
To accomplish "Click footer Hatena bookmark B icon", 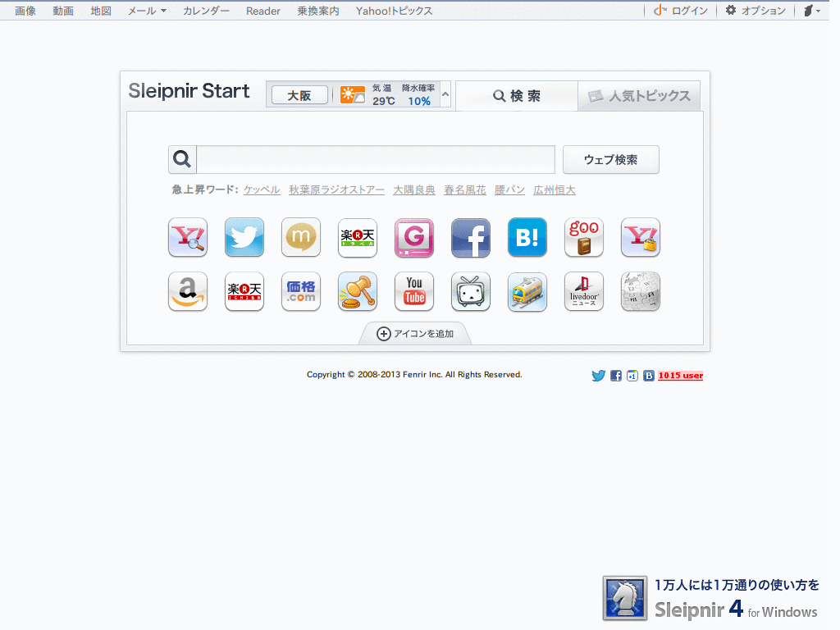I will (x=649, y=376).
